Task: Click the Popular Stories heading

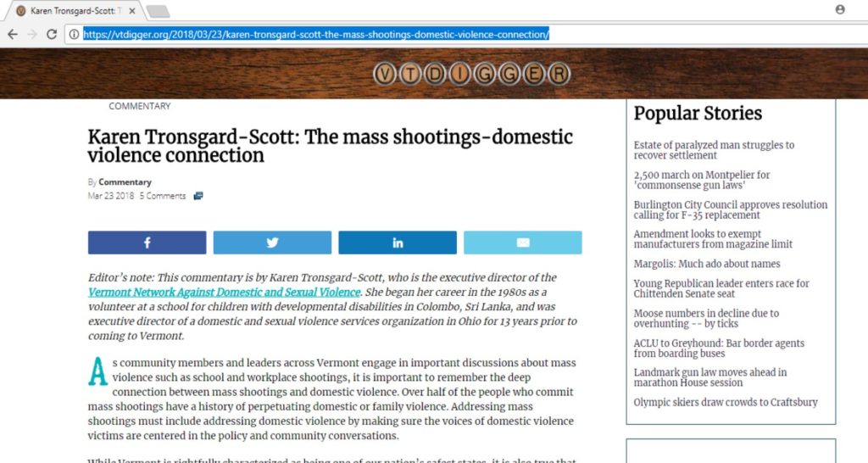Action: coord(698,113)
